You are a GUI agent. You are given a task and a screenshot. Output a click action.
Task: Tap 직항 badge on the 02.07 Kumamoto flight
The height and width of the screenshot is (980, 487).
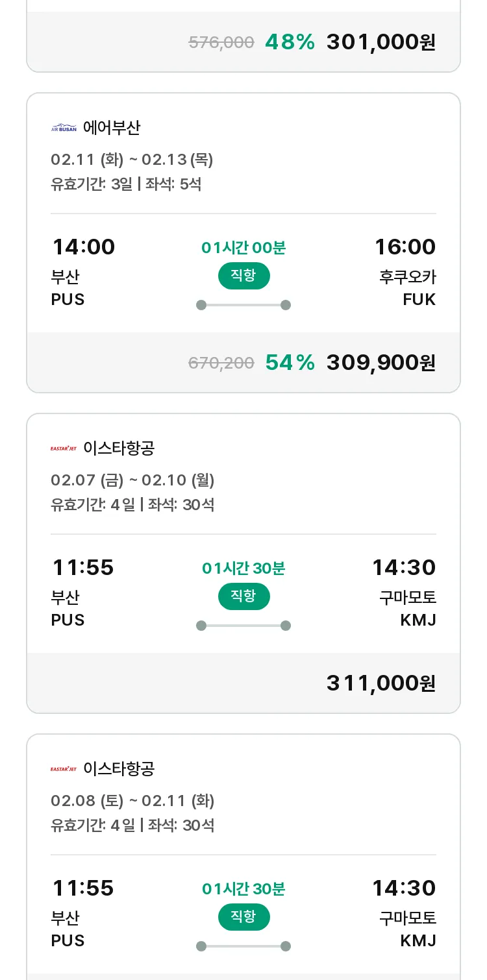click(243, 596)
